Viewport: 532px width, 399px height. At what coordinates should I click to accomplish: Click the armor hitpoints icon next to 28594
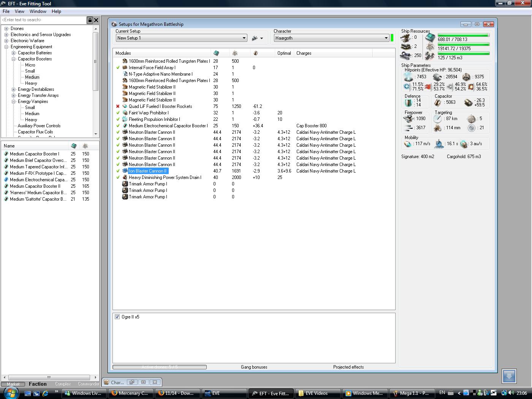[437, 77]
